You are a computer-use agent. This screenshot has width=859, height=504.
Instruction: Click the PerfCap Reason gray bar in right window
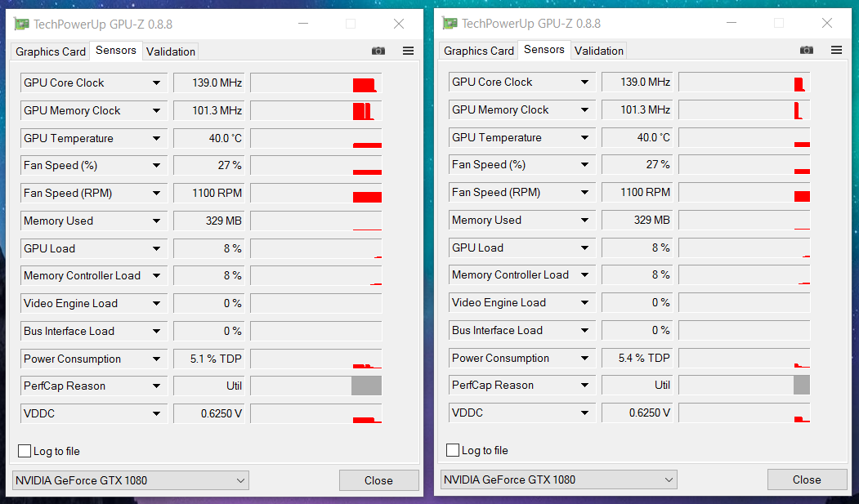[x=802, y=385]
